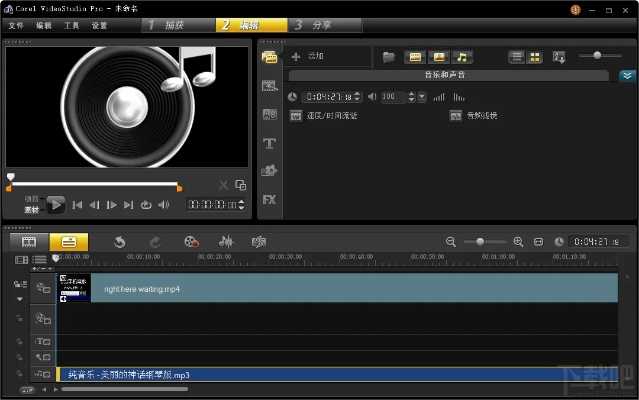The width and height of the screenshot is (639, 400).
Task: Open the FX filter library
Action: [x=269, y=199]
